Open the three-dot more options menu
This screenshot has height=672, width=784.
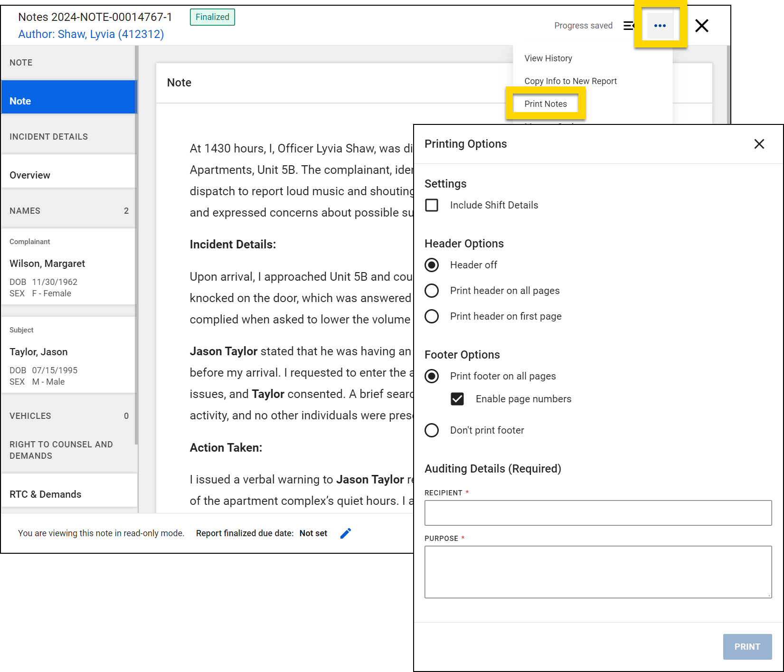coord(660,26)
